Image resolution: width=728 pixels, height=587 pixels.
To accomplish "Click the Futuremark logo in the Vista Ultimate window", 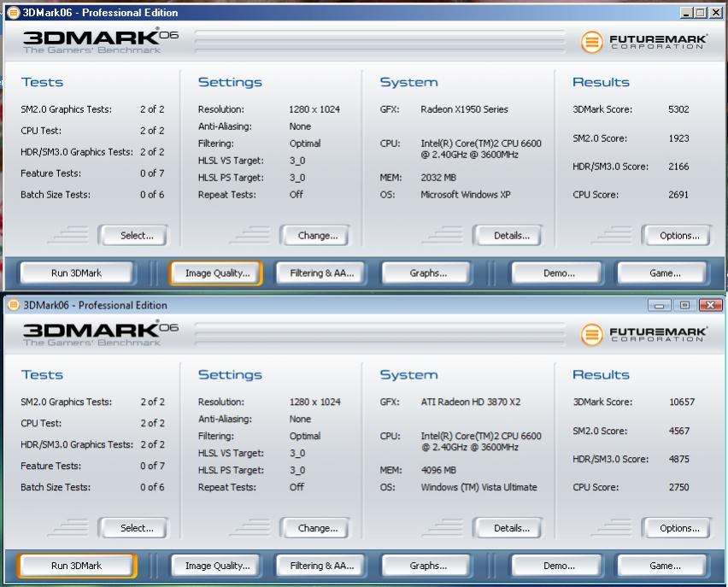I will [644, 334].
